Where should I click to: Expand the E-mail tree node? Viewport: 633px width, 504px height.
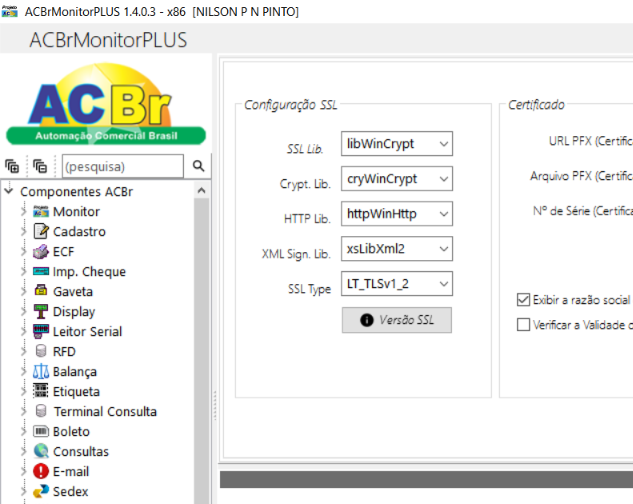coord(23,471)
